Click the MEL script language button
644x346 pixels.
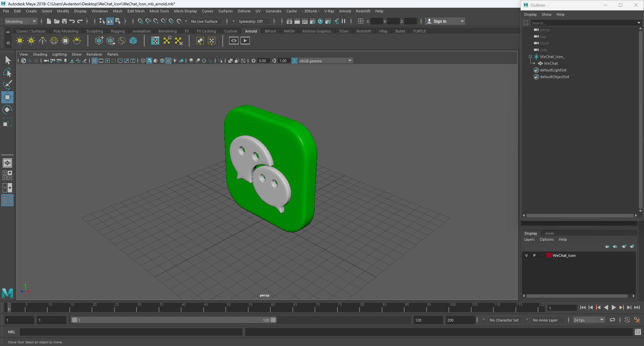12,332
